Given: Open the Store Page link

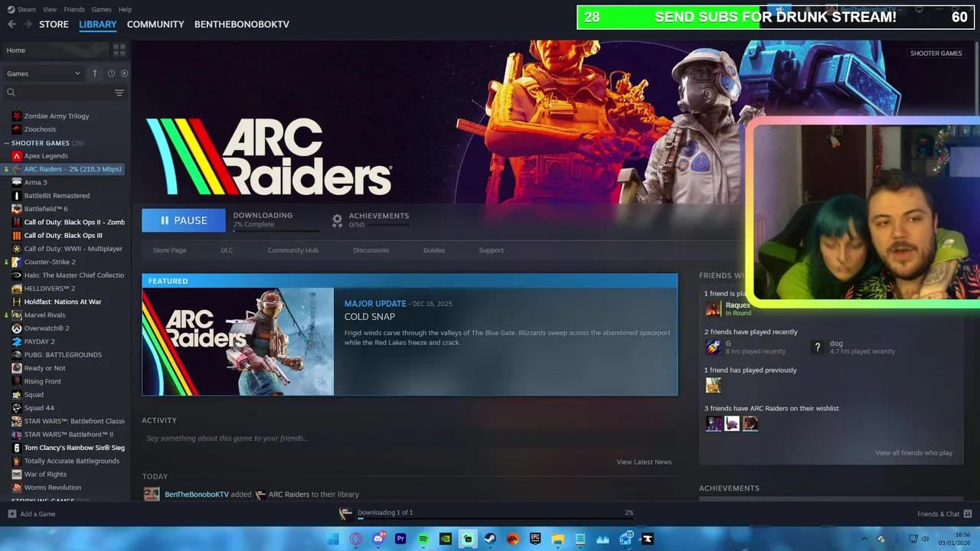Looking at the screenshot, I should tap(169, 250).
